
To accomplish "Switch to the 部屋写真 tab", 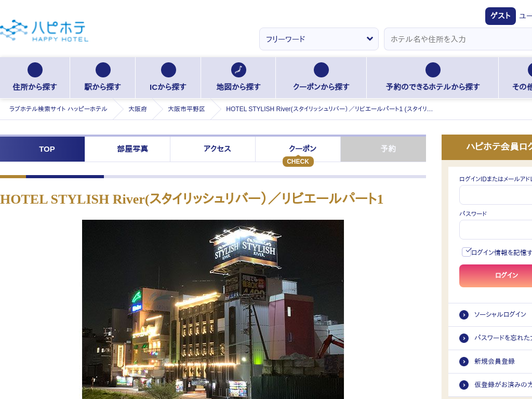I will [127, 149].
